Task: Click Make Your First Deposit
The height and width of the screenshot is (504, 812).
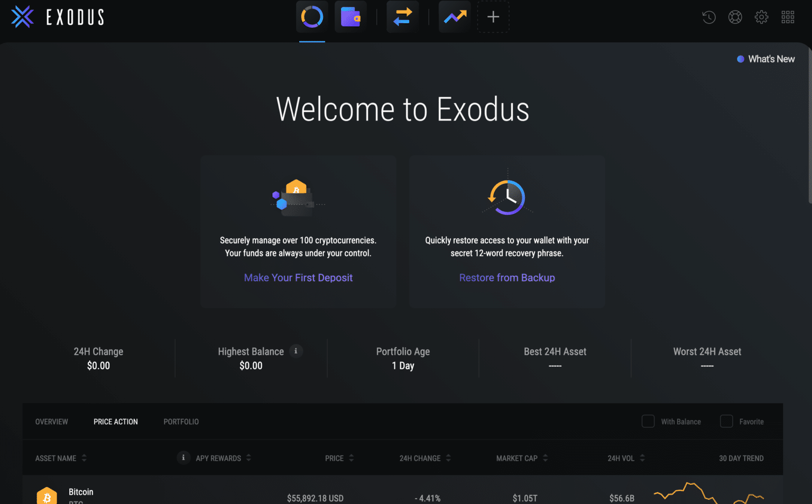Action: [298, 277]
